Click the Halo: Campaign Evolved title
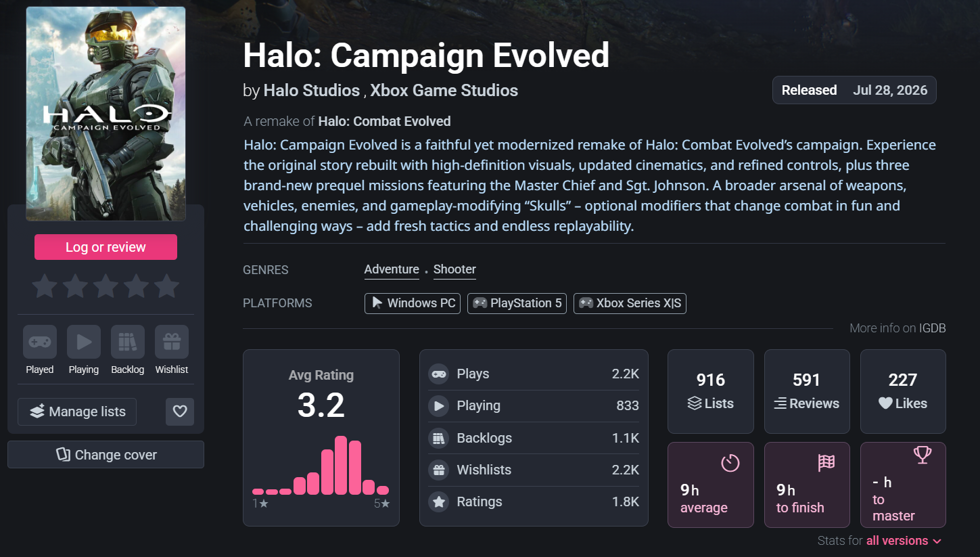980x557 pixels. coord(426,55)
